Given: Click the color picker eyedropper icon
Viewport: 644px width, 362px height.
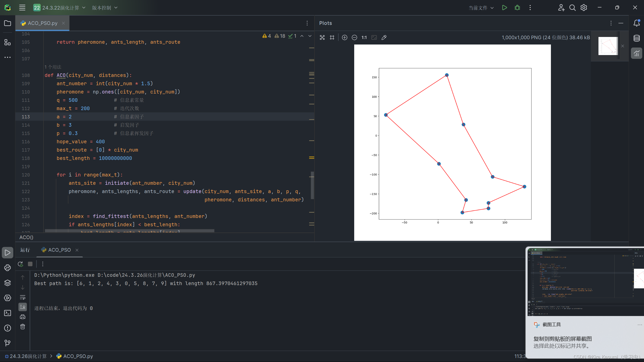Looking at the screenshot, I should coord(384,37).
